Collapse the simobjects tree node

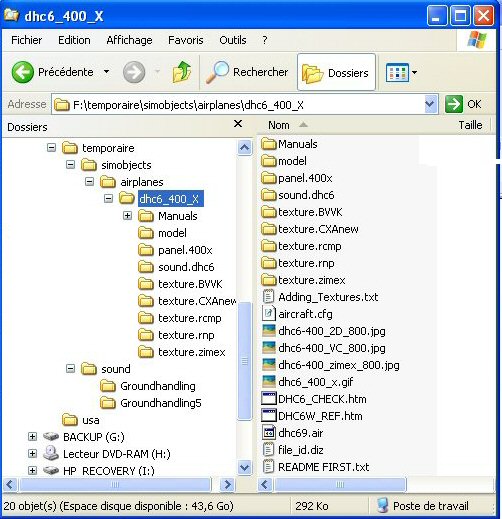(70, 165)
